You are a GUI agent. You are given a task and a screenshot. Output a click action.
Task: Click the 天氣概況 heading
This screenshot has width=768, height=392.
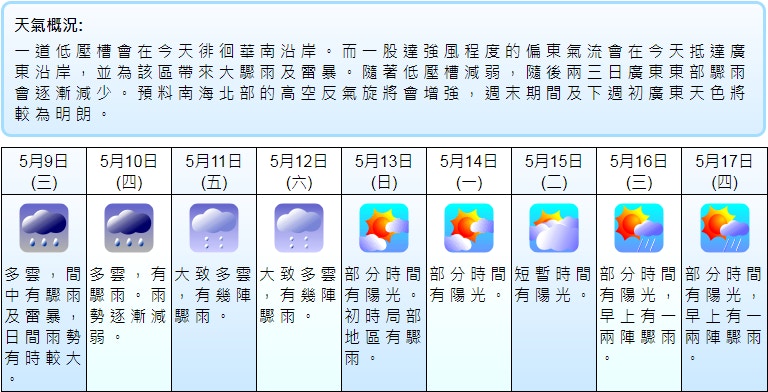point(48,25)
